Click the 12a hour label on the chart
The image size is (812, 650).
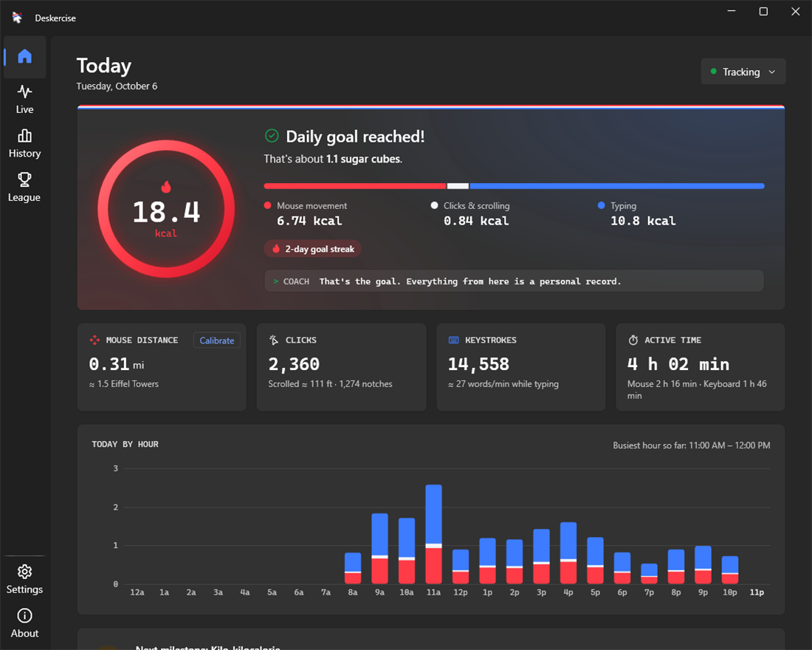(137, 592)
